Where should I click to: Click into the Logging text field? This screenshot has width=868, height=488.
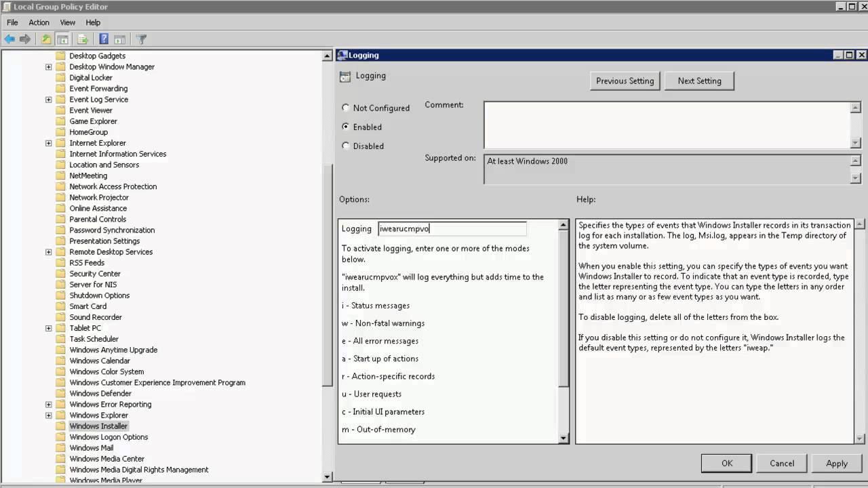pyautogui.click(x=452, y=229)
